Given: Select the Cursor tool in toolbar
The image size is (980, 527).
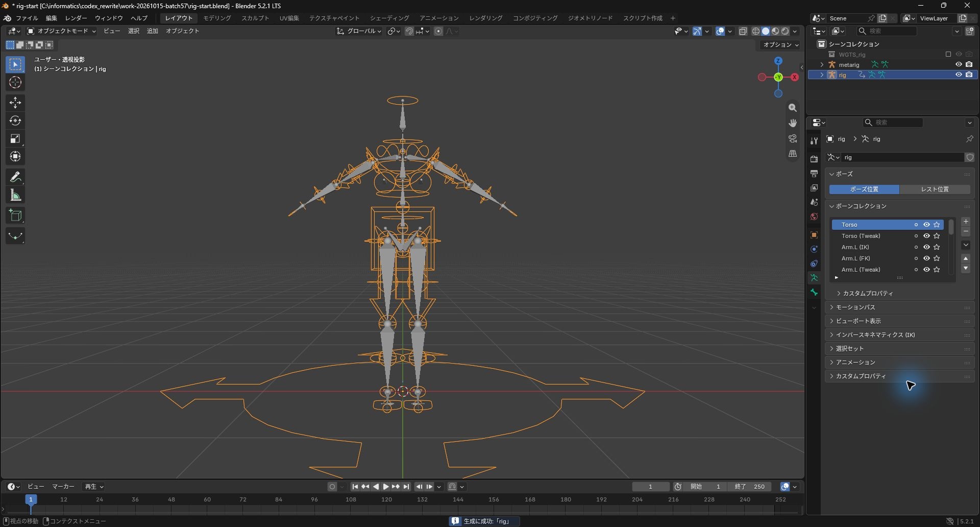Looking at the screenshot, I should [15, 82].
